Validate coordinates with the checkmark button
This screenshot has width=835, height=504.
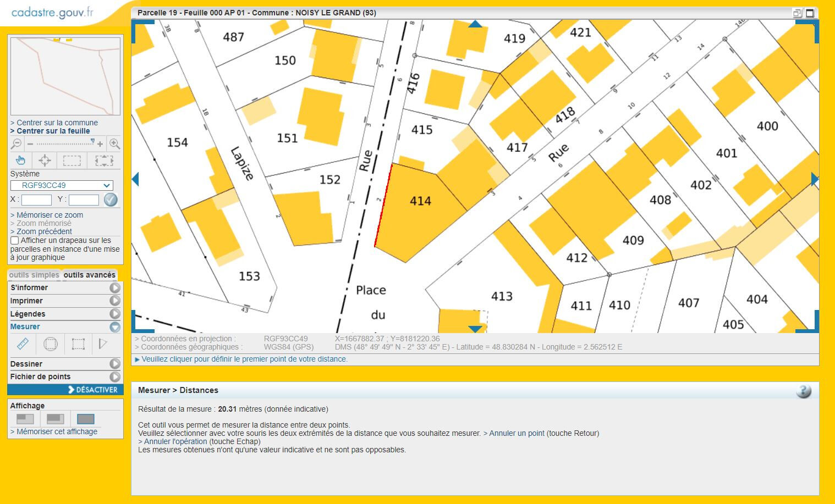pos(111,200)
